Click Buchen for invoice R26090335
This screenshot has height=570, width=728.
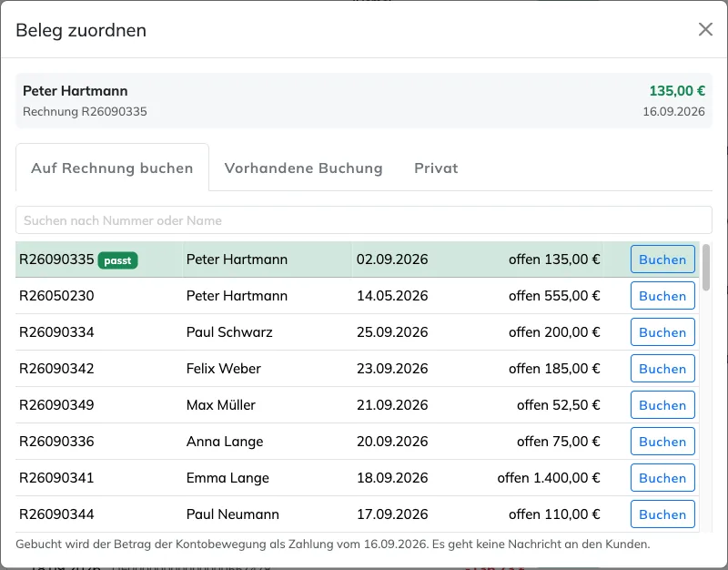662,260
